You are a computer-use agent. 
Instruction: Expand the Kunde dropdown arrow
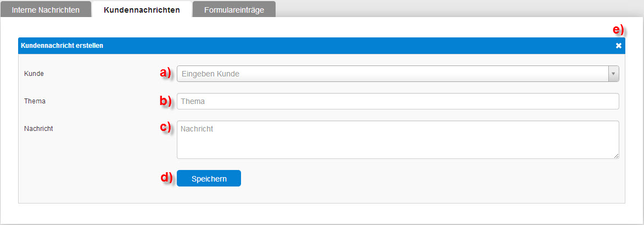pos(613,74)
